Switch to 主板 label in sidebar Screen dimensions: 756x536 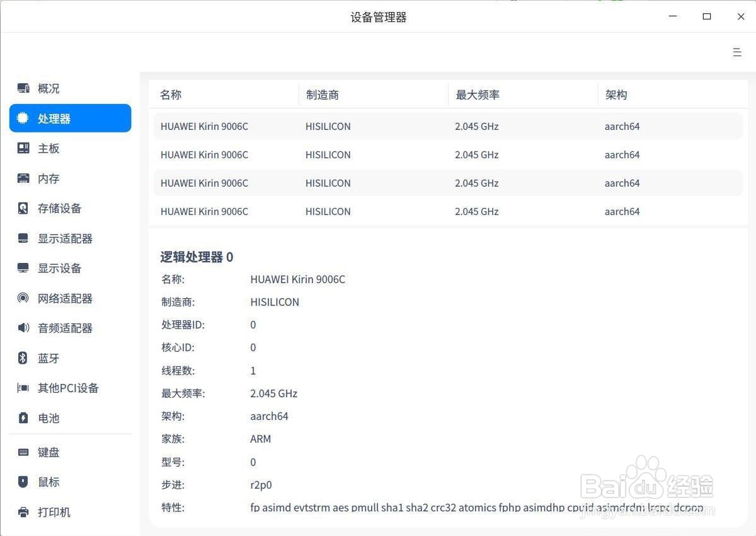coord(49,148)
